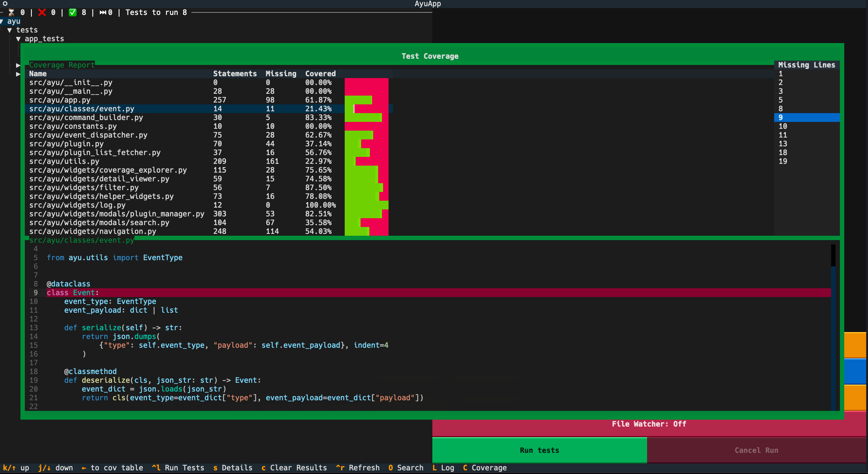
Task: Click Clear Results in footer bar
Action: 294,468
